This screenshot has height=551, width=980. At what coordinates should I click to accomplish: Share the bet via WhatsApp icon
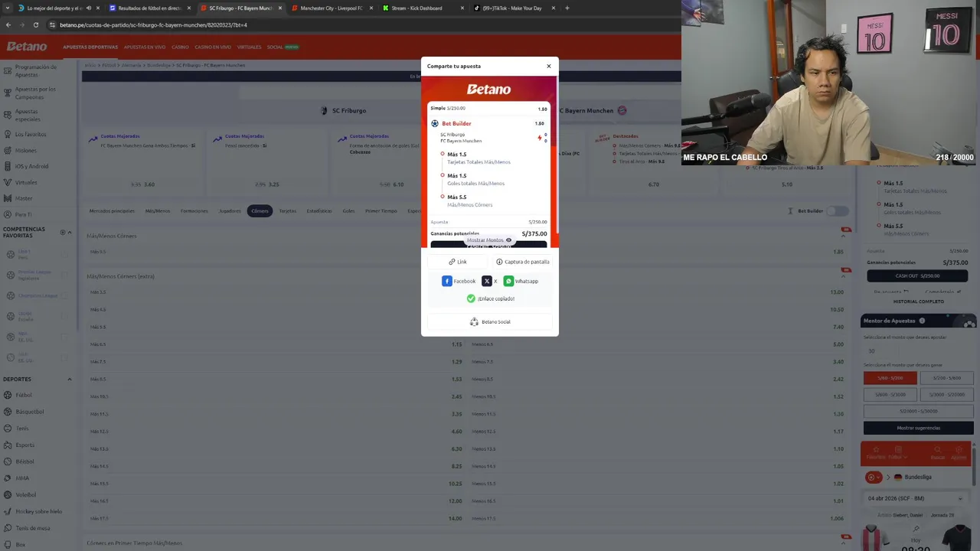(508, 281)
